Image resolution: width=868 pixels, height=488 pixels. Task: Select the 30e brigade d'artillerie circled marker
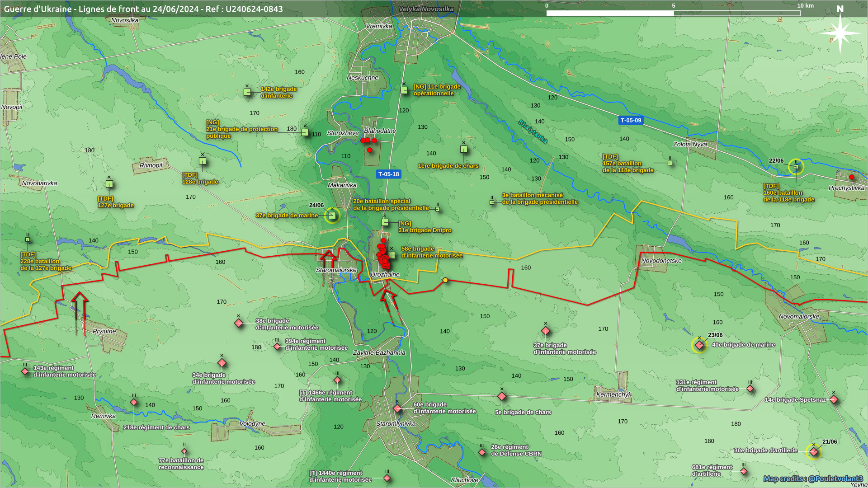click(814, 451)
